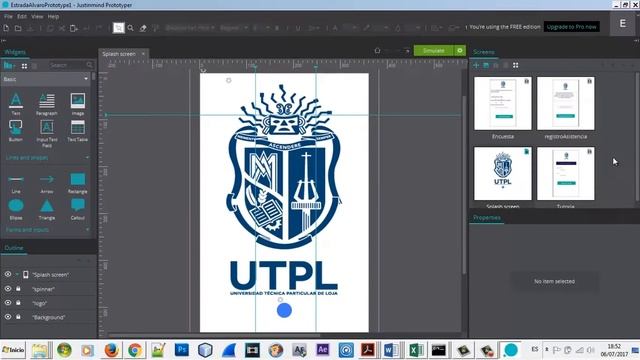Pick the Ellipse shape widget
Image resolution: width=640 pixels, height=360 pixels.
click(x=16, y=209)
